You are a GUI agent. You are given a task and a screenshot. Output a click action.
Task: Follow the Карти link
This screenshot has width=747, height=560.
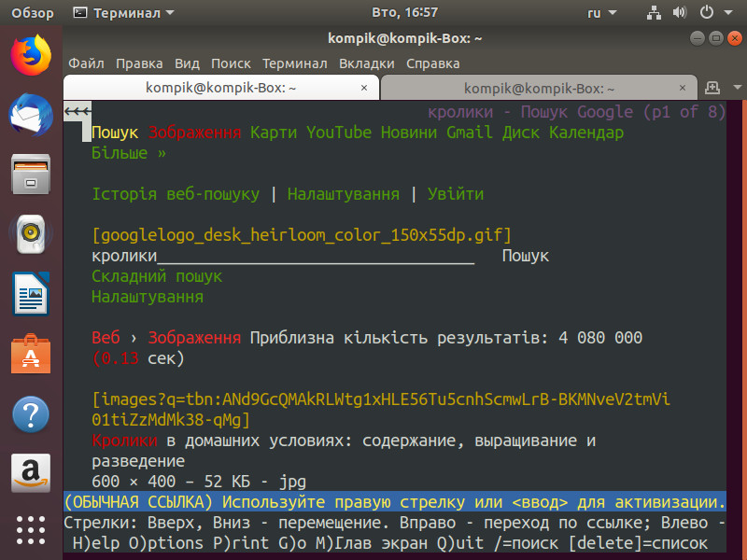point(274,133)
